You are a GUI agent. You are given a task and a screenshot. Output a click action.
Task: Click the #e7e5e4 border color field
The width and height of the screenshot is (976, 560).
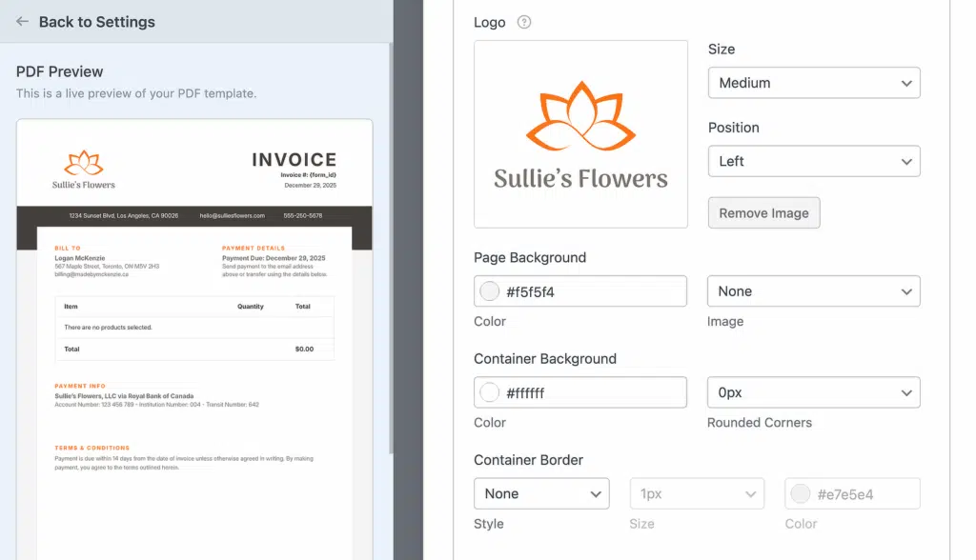tap(852, 493)
